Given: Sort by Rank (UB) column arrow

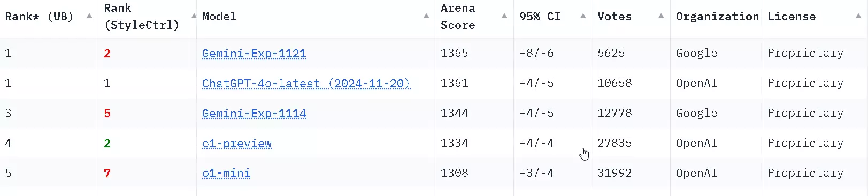Looking at the screenshot, I should tap(89, 16).
